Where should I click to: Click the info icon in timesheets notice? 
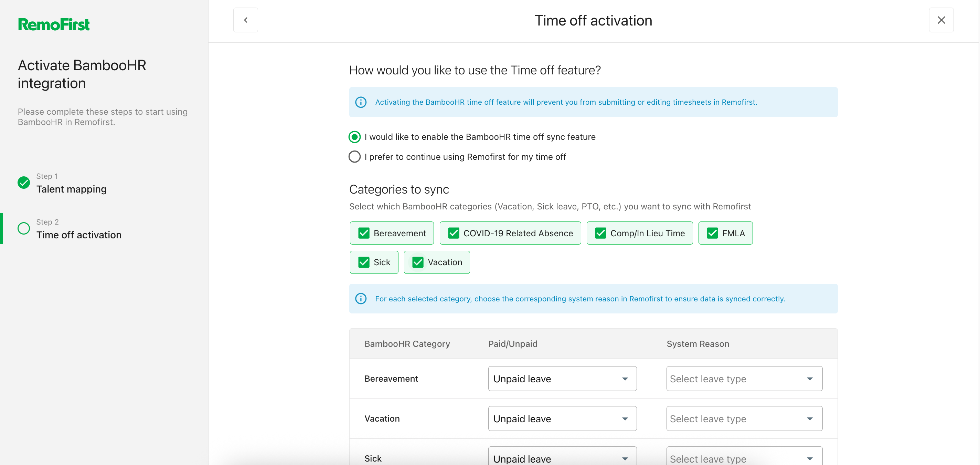click(361, 102)
